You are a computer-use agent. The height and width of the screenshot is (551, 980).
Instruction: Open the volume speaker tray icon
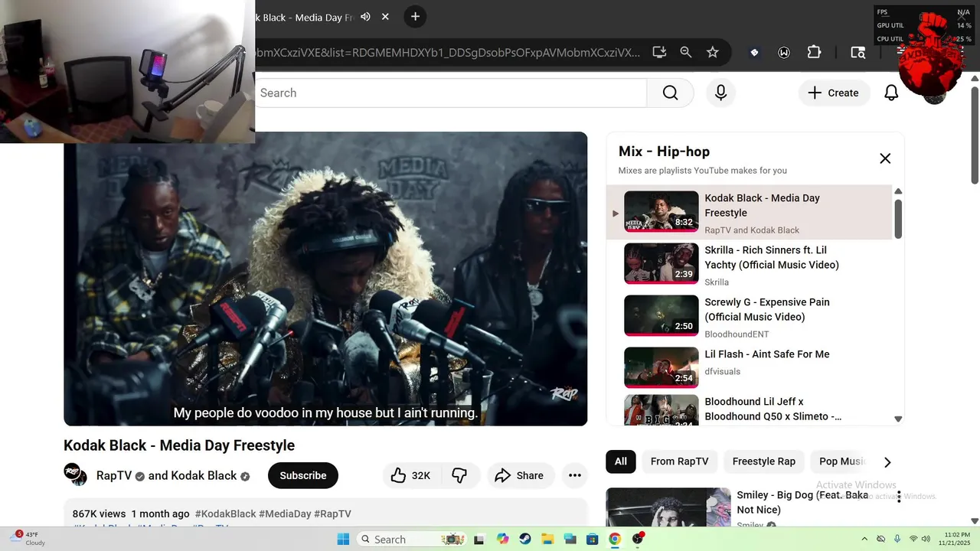(927, 540)
